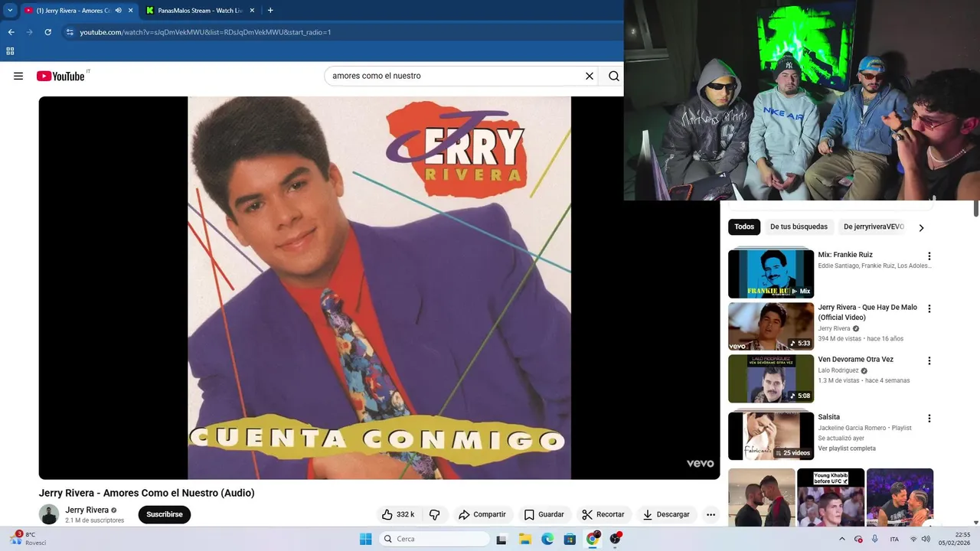Select the De tus búsquedas chip
Screen dimensions: 980x551
point(799,227)
